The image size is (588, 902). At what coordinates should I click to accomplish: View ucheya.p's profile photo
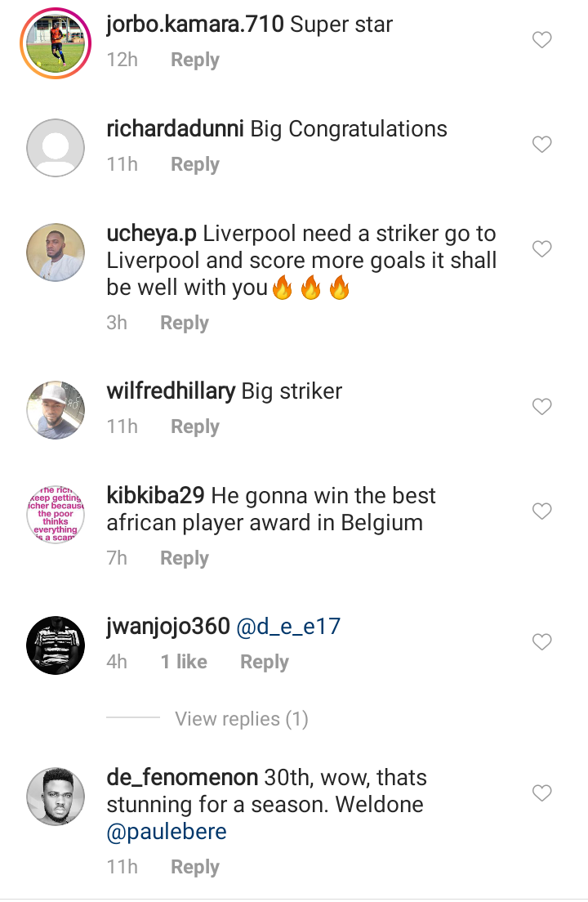click(56, 252)
